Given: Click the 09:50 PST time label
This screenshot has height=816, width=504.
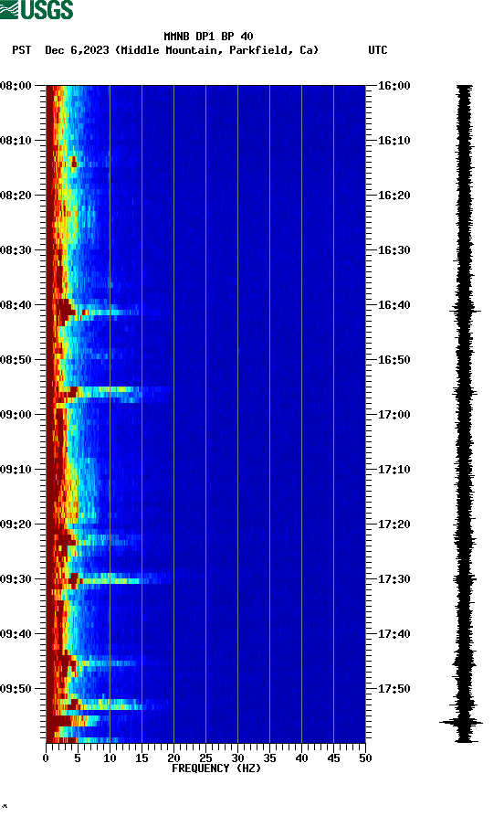Looking at the screenshot, I should click(16, 688).
